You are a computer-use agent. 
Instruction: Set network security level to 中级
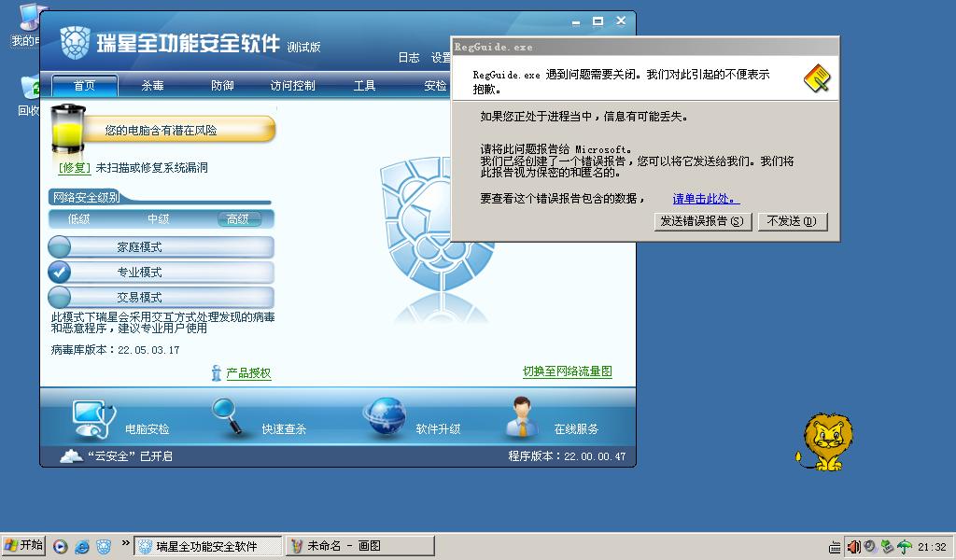click(x=158, y=218)
